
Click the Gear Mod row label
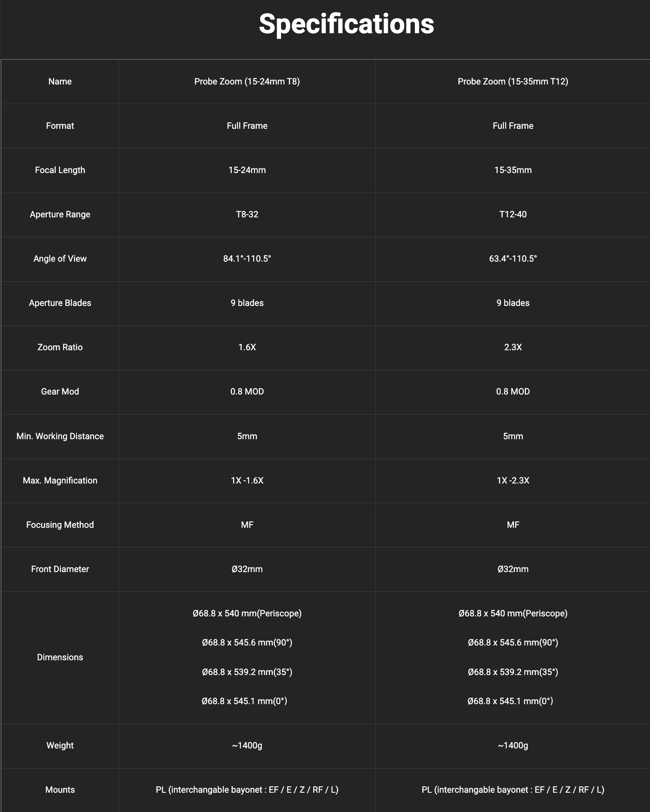pyautogui.click(x=60, y=392)
